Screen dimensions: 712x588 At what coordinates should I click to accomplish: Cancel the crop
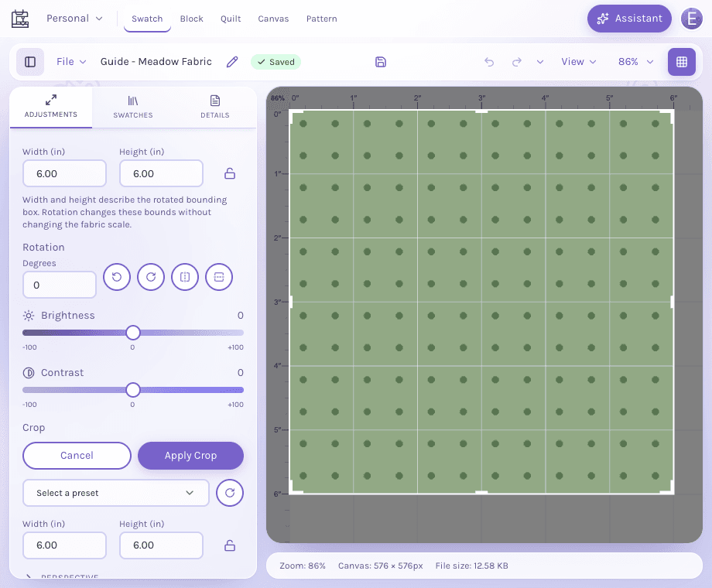click(77, 456)
